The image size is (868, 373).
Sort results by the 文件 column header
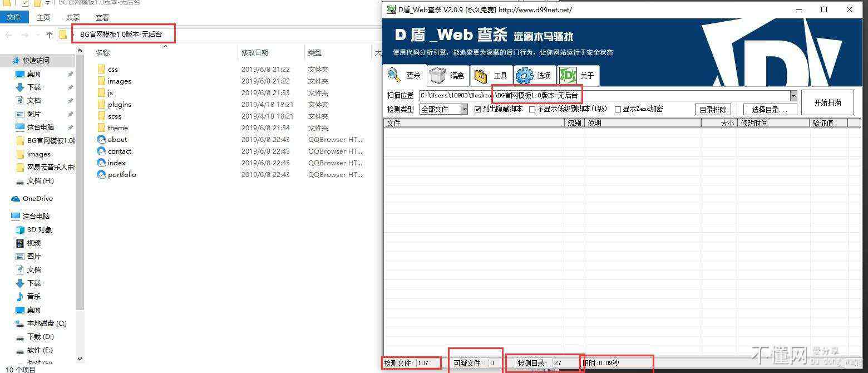click(474, 123)
